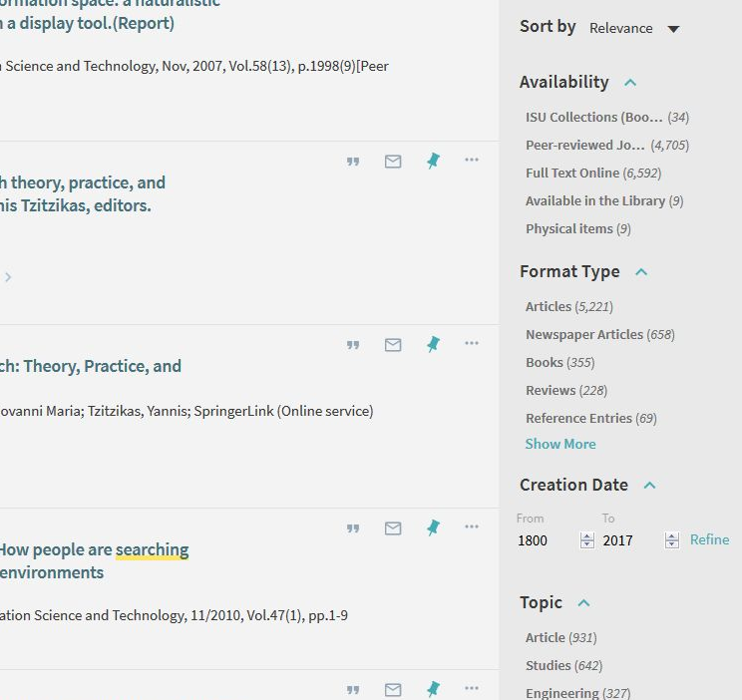Open more options for 'How people are searching'
The width and height of the screenshot is (742, 700).
pyautogui.click(x=472, y=527)
